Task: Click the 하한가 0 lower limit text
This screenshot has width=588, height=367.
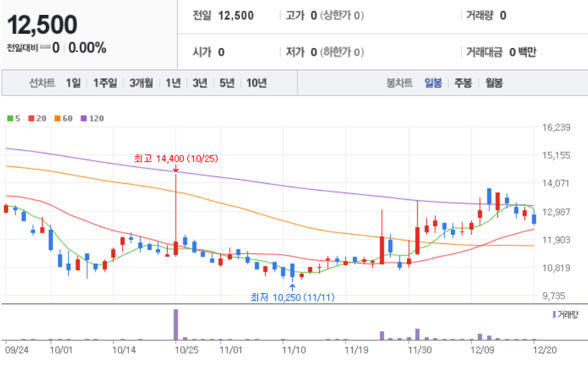Action: pyautogui.click(x=342, y=52)
